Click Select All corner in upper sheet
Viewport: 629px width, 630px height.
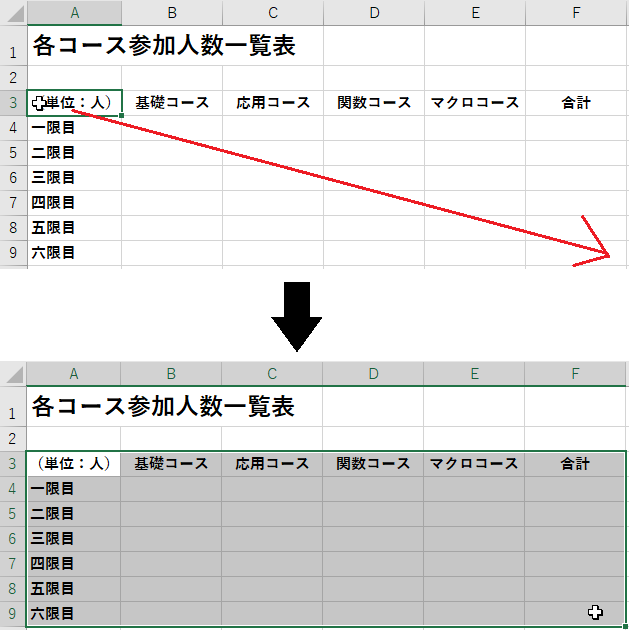pos(13,13)
